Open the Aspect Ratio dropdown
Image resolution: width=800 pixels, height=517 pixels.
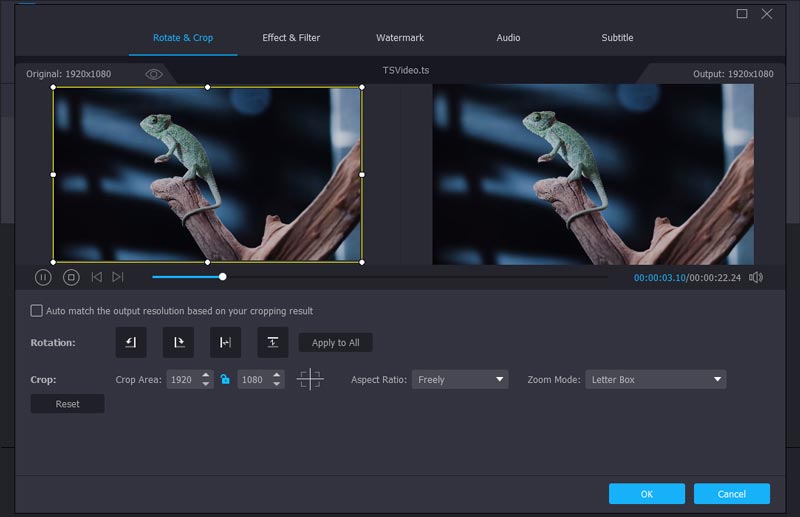click(x=459, y=379)
